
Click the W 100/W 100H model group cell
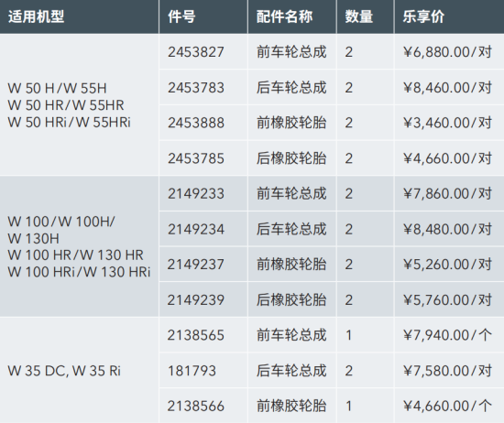pos(79,246)
